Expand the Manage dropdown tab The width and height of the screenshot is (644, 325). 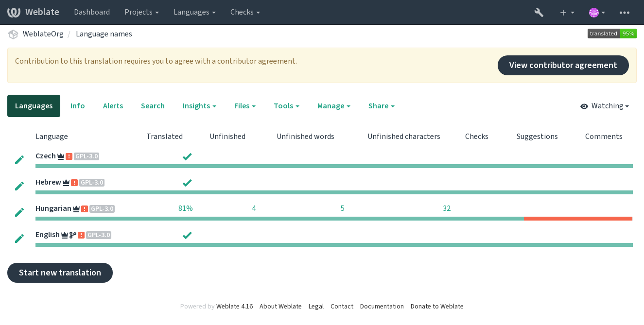click(x=334, y=106)
